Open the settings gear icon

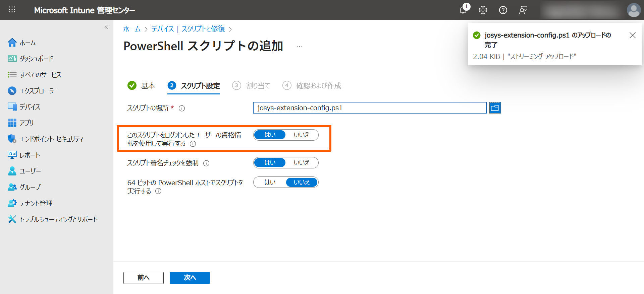tap(483, 10)
